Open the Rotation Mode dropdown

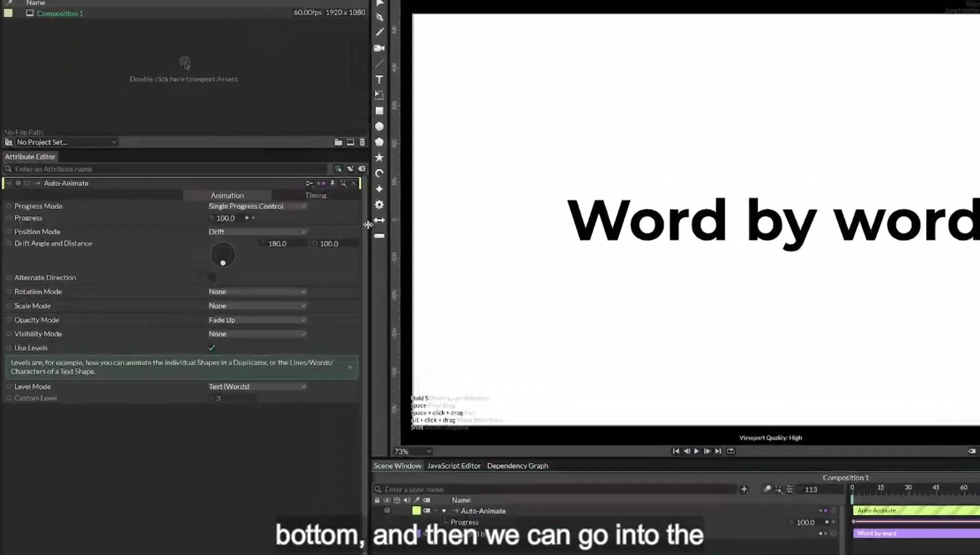pos(257,292)
